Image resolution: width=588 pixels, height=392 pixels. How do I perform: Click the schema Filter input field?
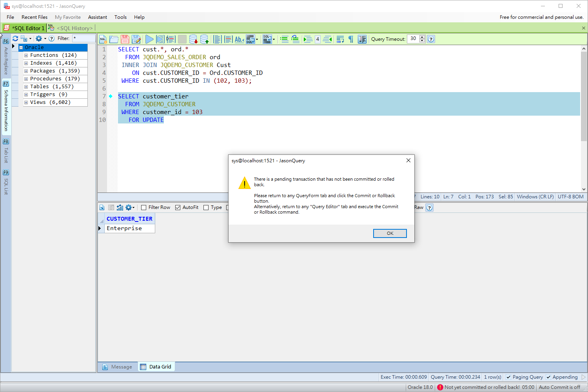coord(84,38)
